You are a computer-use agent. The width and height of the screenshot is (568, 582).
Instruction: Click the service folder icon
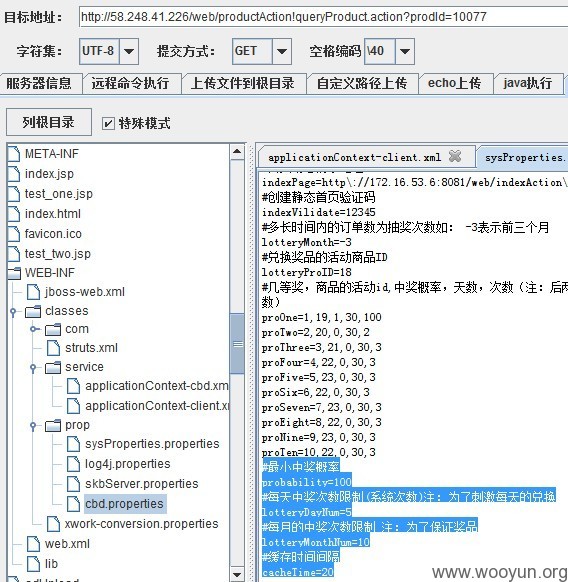(53, 367)
